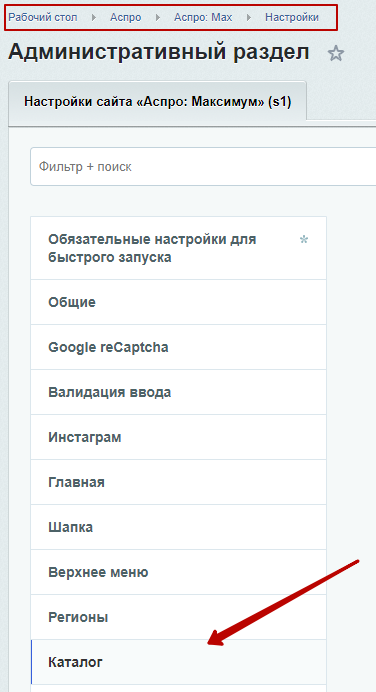Open Обязательные настройки для быстрого запуска section
376x692 pixels.
pos(178,248)
